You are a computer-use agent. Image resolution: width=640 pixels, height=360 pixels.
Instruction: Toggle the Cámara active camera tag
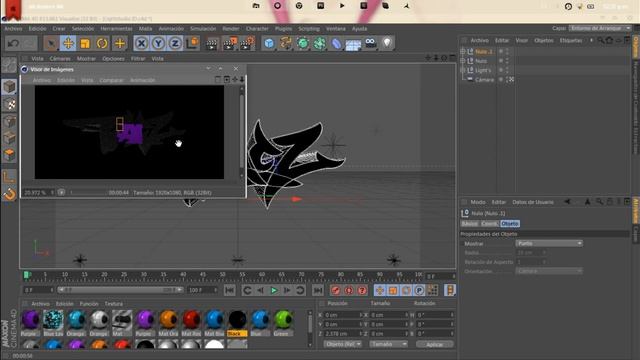[x=510, y=80]
